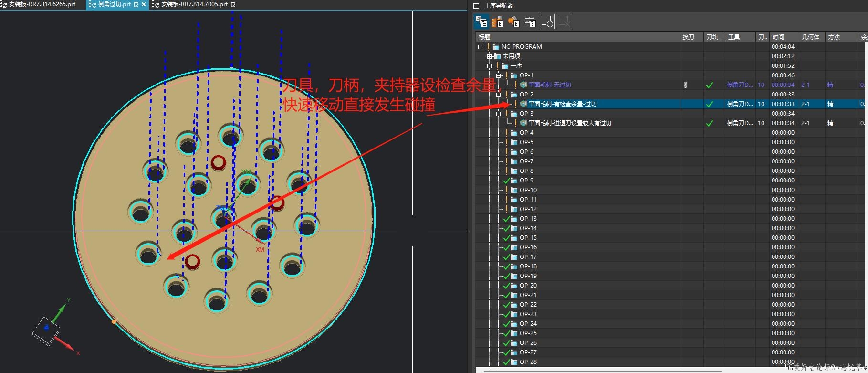Click the toolpath check mark of 平面毛刺-有检查余量-过切
Viewport: 868px width, 373px height.
(710, 104)
